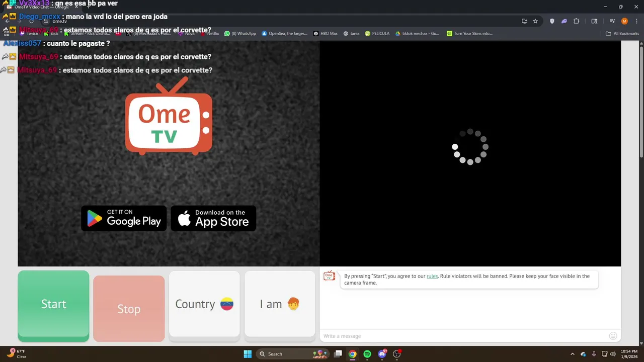Switch to Google Chrome on the taskbar
This screenshot has width=644, height=362.
click(x=353, y=354)
